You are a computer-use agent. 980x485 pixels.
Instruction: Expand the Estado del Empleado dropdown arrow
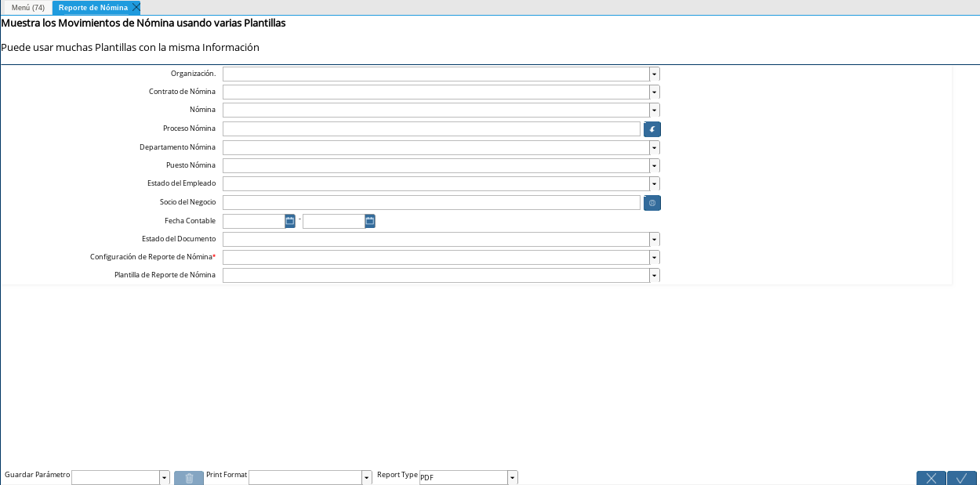click(655, 184)
